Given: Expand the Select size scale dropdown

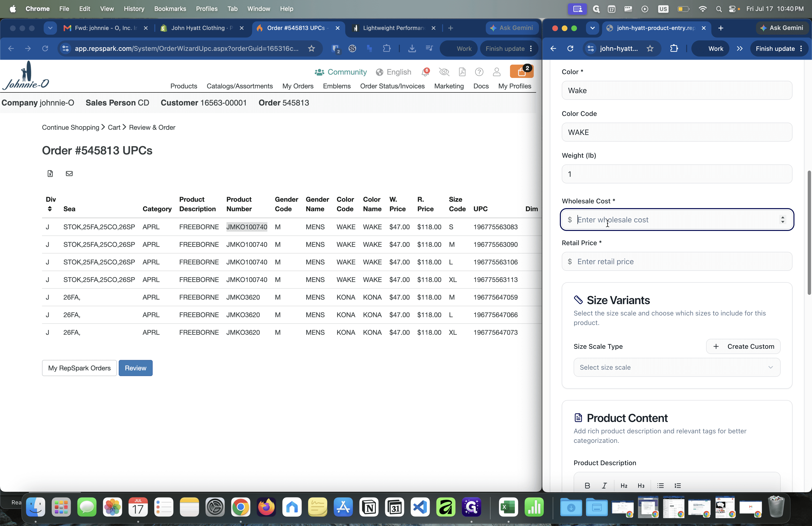Looking at the screenshot, I should point(677,367).
